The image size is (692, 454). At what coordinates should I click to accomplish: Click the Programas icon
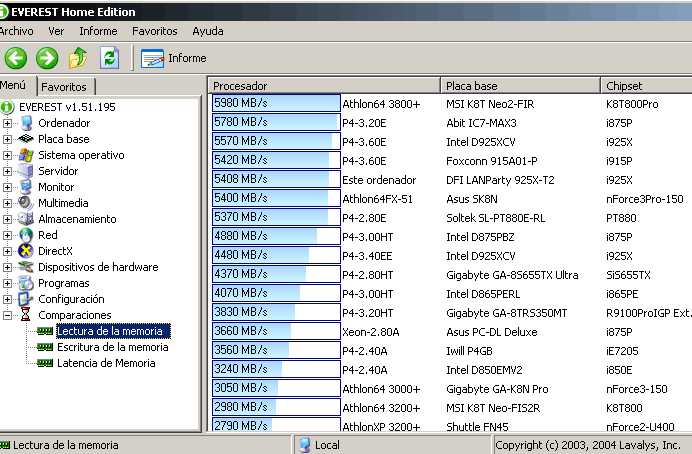(x=26, y=283)
